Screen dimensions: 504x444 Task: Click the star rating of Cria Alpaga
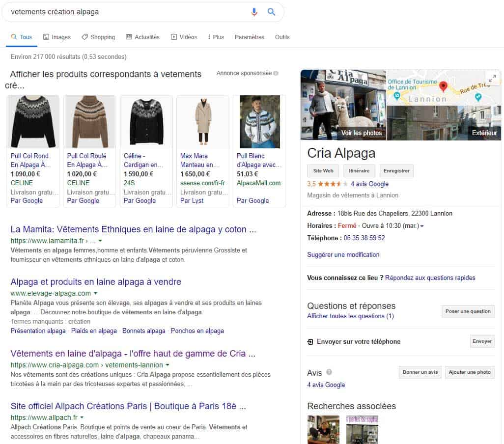tap(333, 184)
